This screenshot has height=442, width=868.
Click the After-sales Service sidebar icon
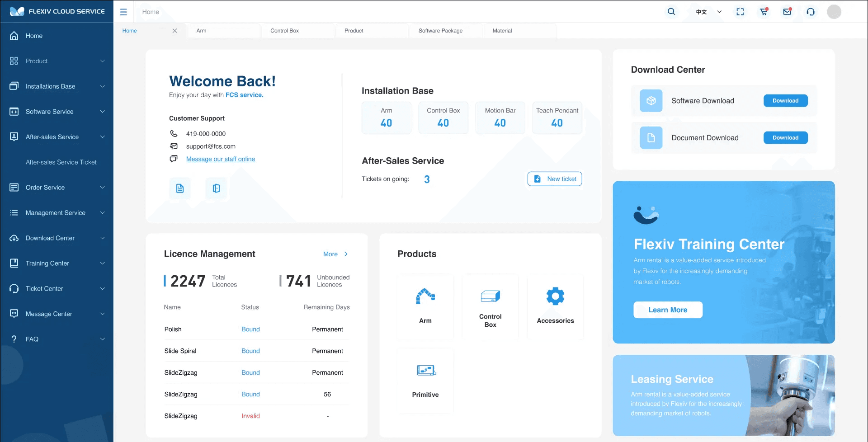click(x=14, y=137)
